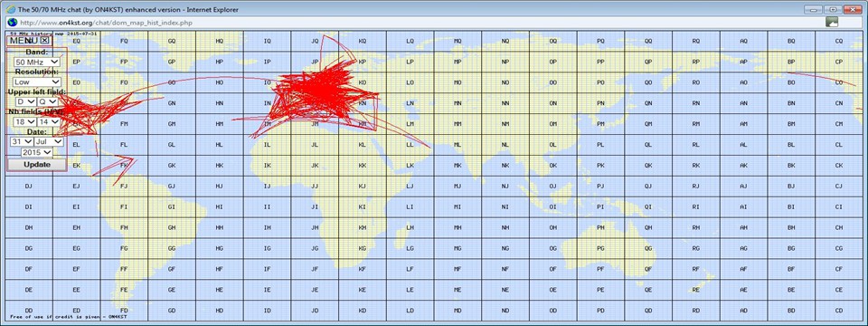This screenshot has height=326, width=868.
Task: Click the compatibility view icon in address bar
Action: click(x=832, y=22)
